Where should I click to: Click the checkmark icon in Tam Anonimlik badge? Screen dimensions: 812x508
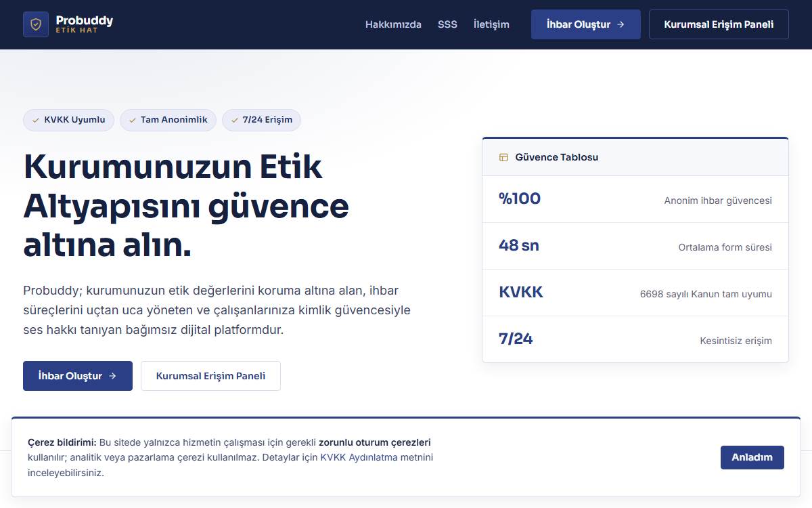pos(132,120)
